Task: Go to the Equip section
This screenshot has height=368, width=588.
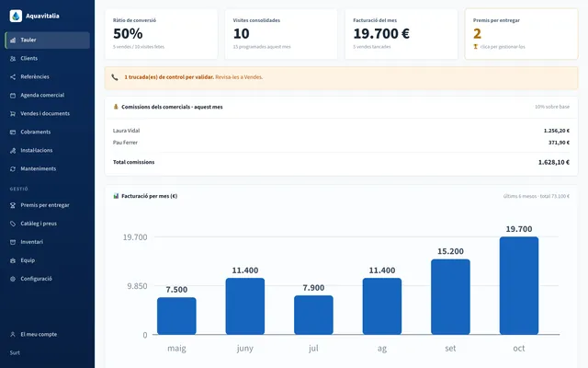Action: (x=48, y=260)
